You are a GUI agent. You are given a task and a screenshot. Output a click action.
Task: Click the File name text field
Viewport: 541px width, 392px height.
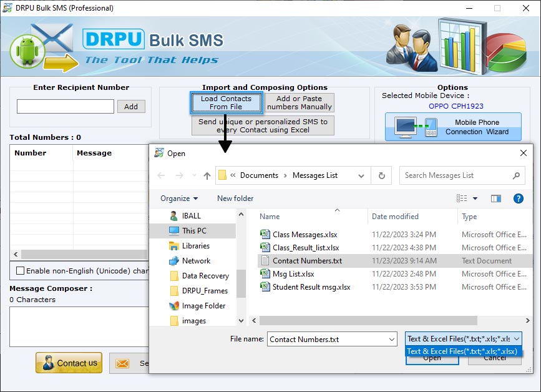328,340
